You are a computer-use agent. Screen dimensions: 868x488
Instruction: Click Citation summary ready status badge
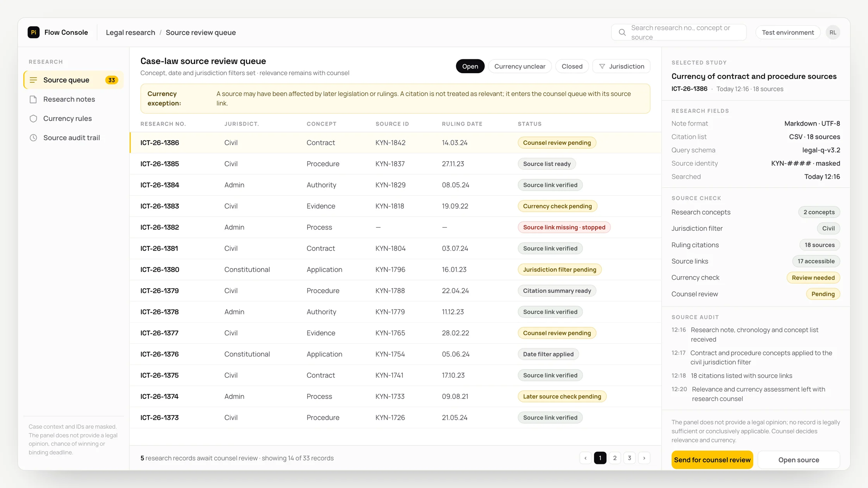[557, 291]
